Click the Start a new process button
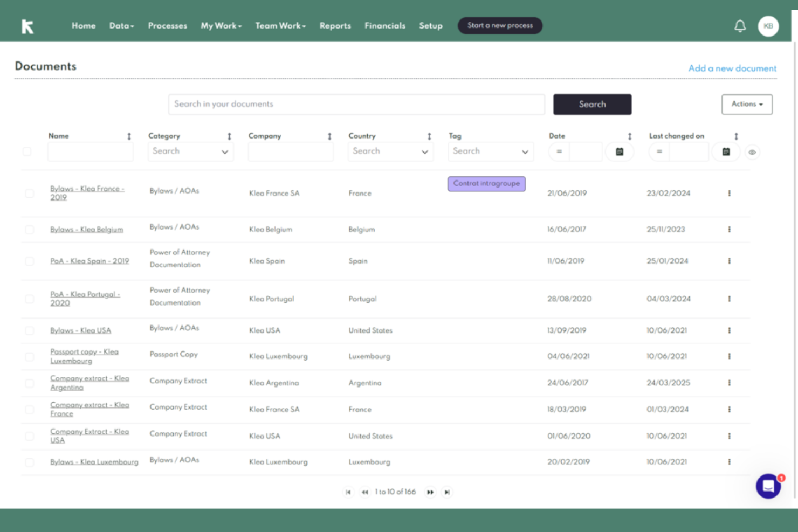Screen dimensions: 798x532 point(499,25)
